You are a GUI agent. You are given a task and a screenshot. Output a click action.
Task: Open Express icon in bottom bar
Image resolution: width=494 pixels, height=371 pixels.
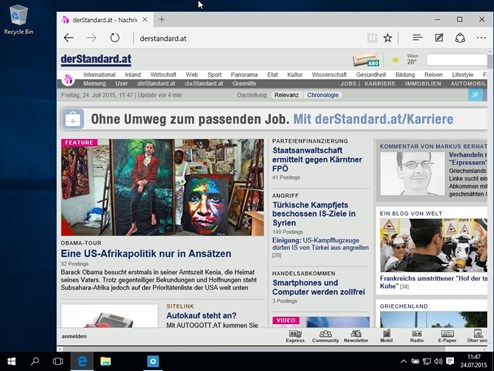click(295, 336)
